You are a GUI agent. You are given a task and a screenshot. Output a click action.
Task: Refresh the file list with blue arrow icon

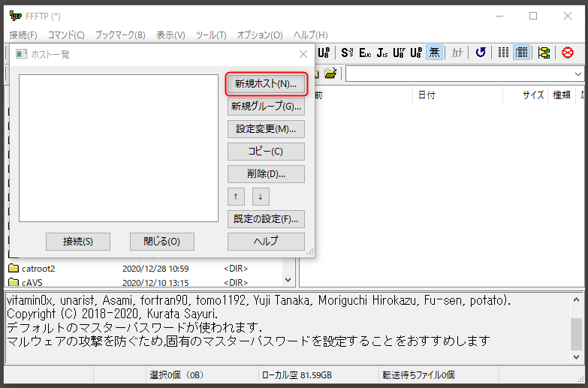481,53
